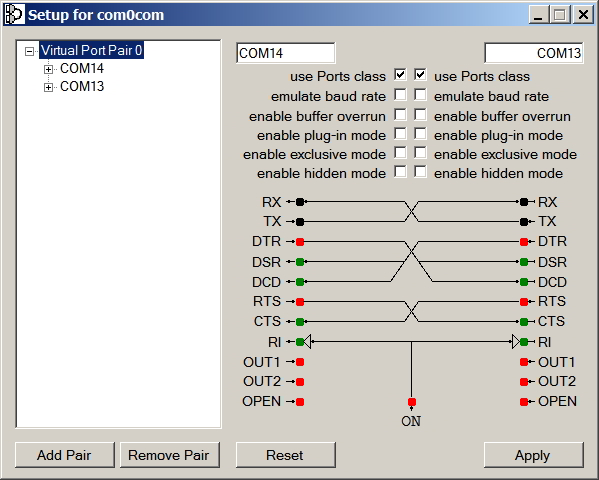This screenshot has width=599, height=480.
Task: Click the right DTR red pin
Action: 524,242
